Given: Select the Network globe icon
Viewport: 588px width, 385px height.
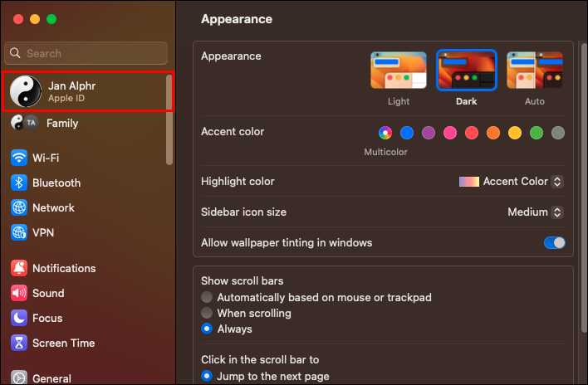Looking at the screenshot, I should point(19,207).
